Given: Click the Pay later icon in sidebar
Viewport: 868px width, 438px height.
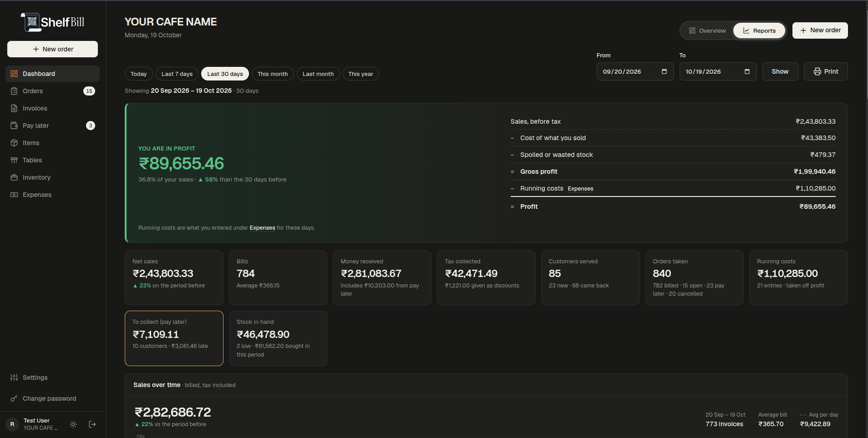Looking at the screenshot, I should click(14, 126).
